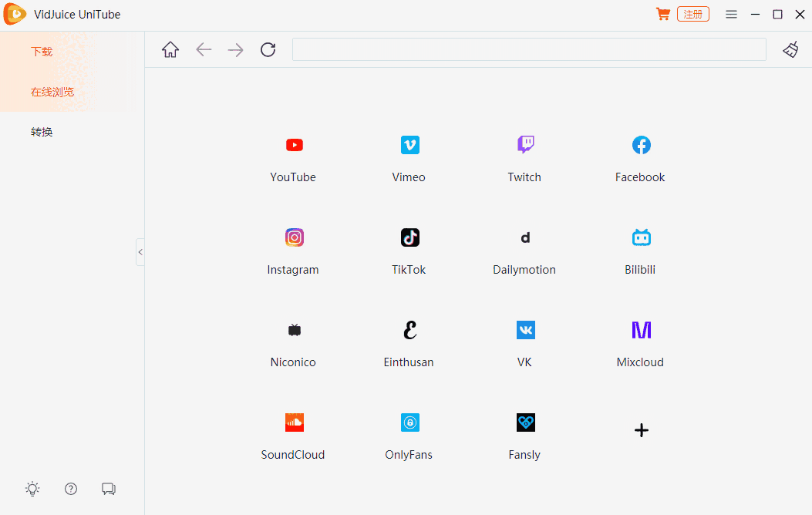Click the 注册 register button
This screenshot has height=515, width=812.
(x=692, y=14)
